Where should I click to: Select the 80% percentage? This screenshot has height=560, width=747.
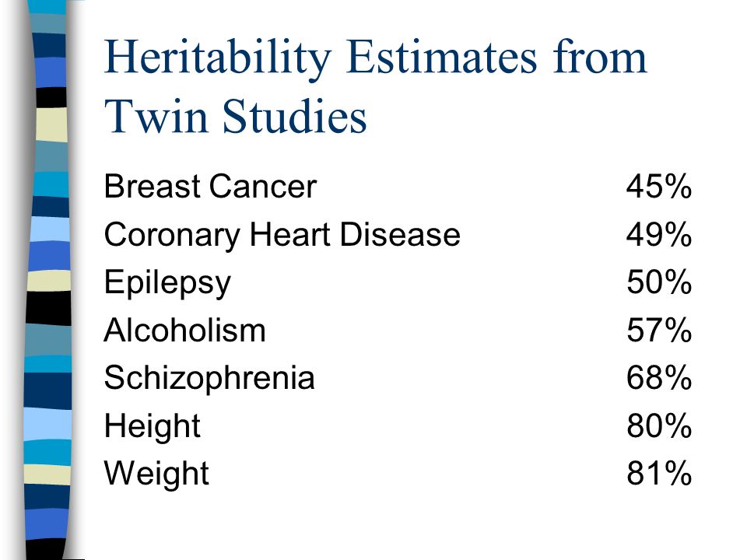tap(659, 425)
